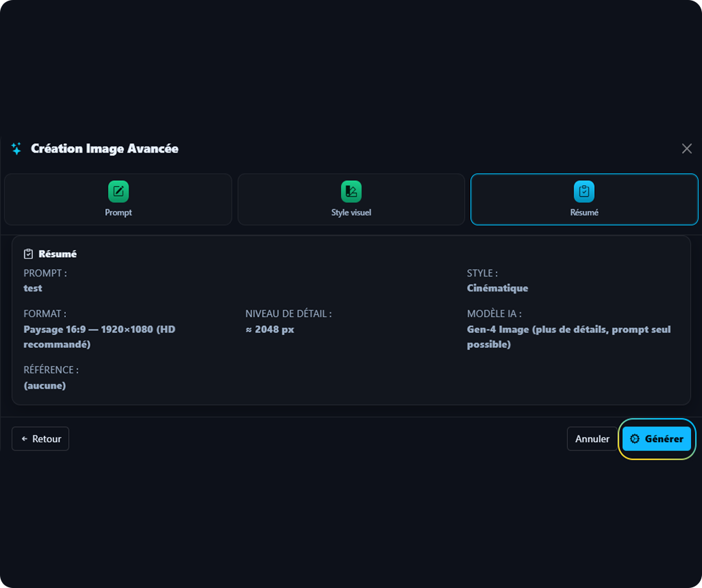Launch generation with the Générer button

click(657, 439)
